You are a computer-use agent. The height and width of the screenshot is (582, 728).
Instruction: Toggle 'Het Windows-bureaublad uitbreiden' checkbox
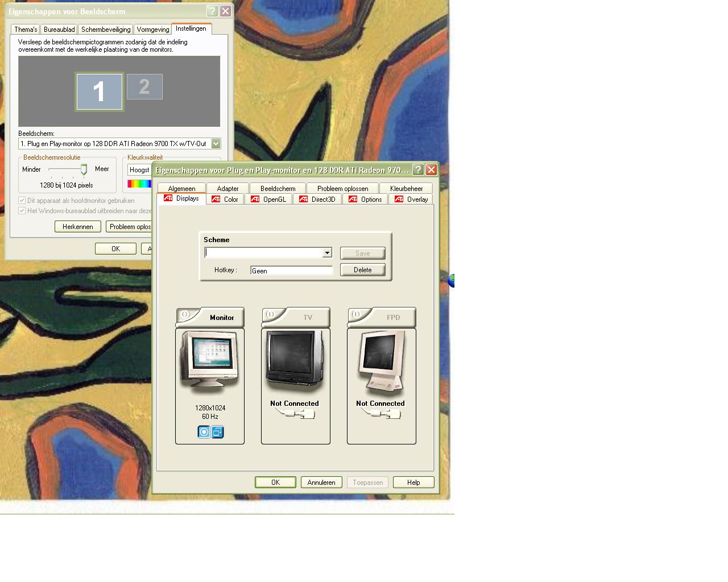coord(22,211)
